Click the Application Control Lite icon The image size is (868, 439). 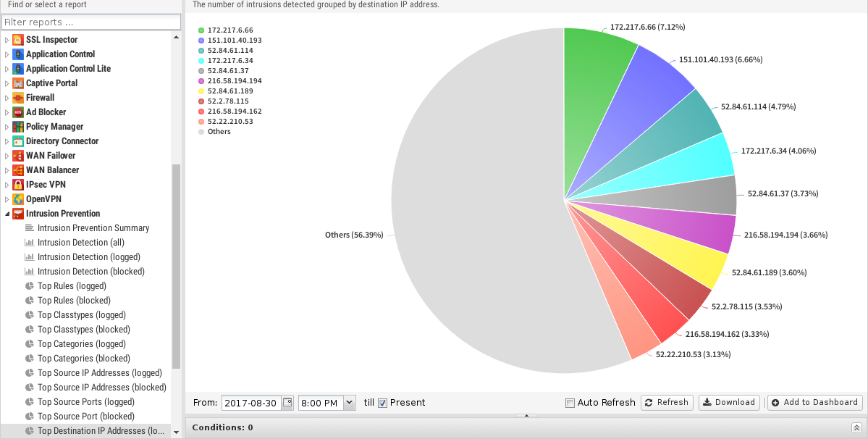pyautogui.click(x=17, y=69)
